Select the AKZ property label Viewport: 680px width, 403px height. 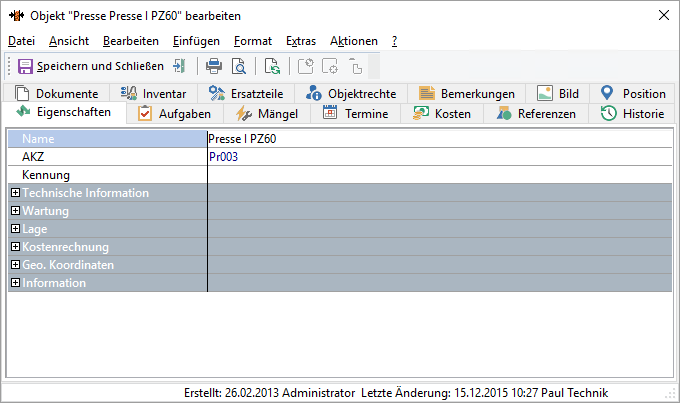pos(108,157)
